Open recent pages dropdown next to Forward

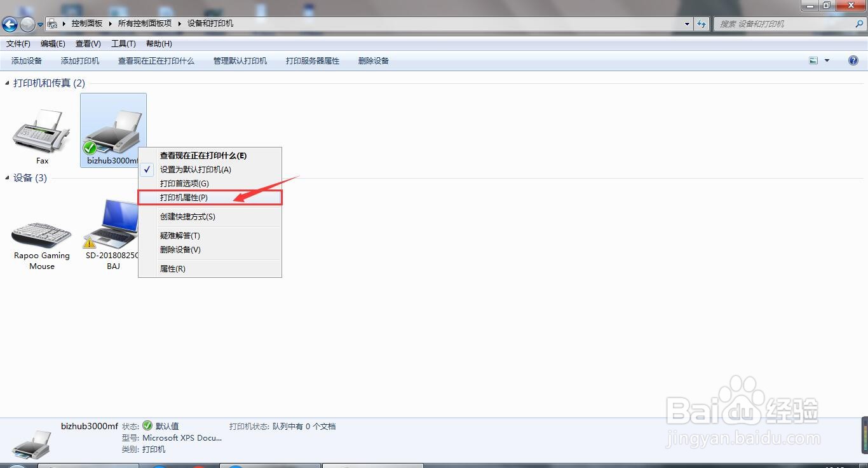point(40,24)
